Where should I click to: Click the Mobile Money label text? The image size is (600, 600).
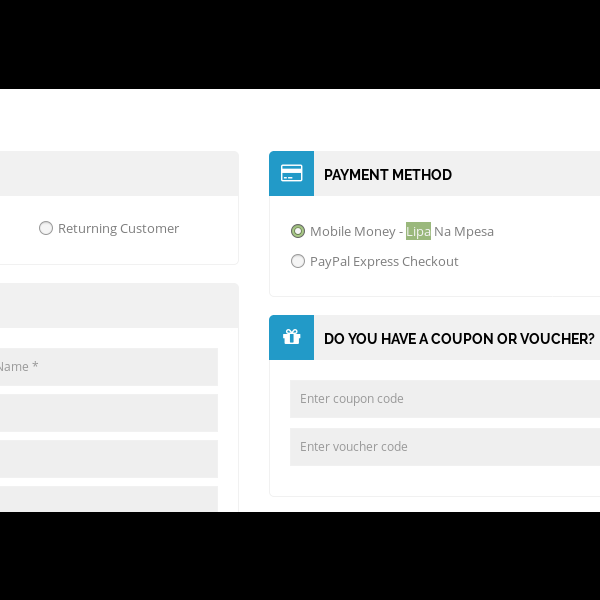353,231
